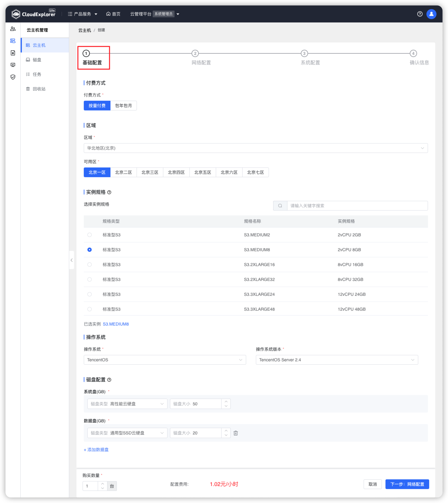Viewport: 448px width, 503px height.
Task: Choose 包年包月 billing mode
Action: 123,106
